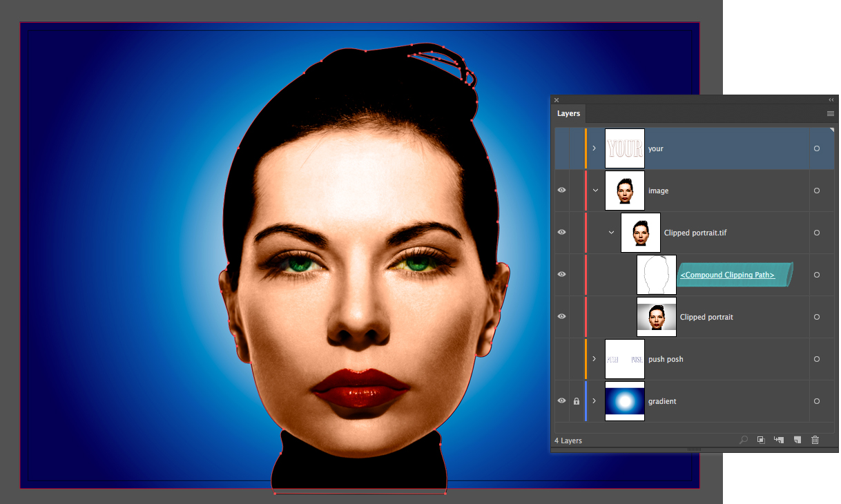The height and width of the screenshot is (504, 841).
Task: Expand the gradient layer
Action: pos(594,401)
